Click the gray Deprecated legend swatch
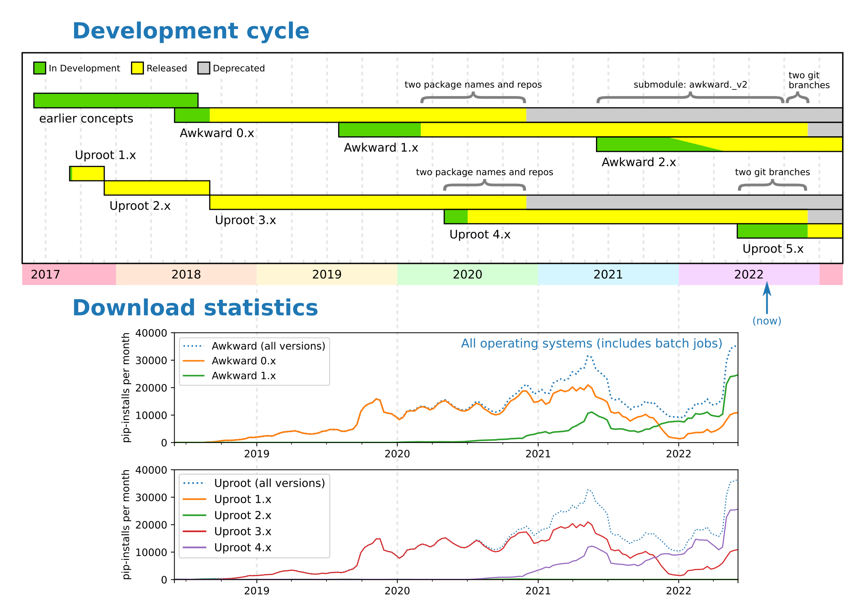The height and width of the screenshot is (616, 865). [x=204, y=68]
